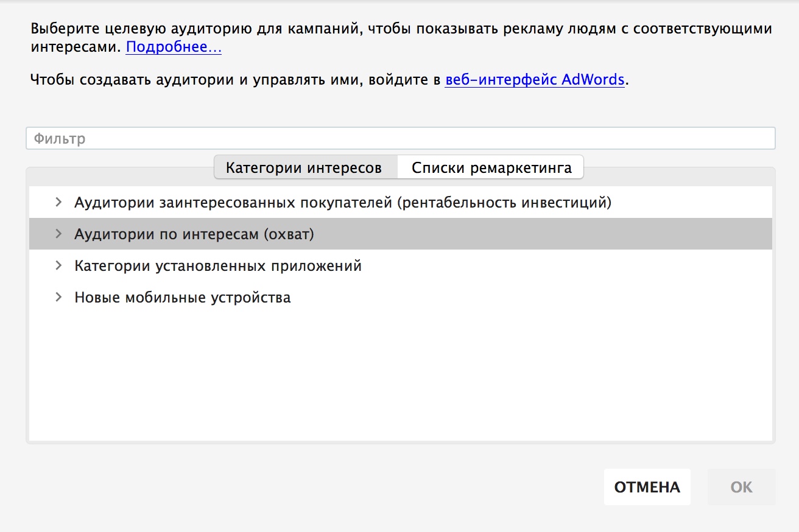
Task: Select the "Категории установленных приложений" row
Action: [217, 265]
